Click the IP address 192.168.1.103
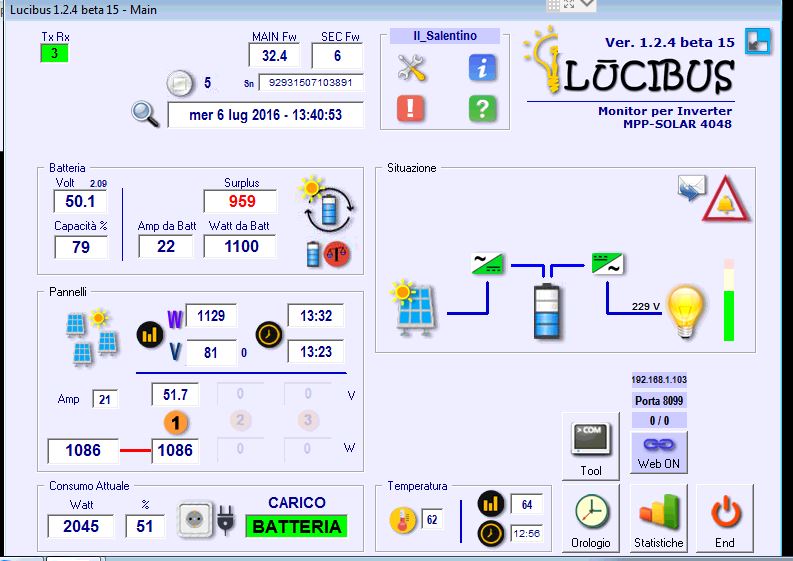Image resolution: width=793 pixels, height=561 pixels. pos(659,379)
